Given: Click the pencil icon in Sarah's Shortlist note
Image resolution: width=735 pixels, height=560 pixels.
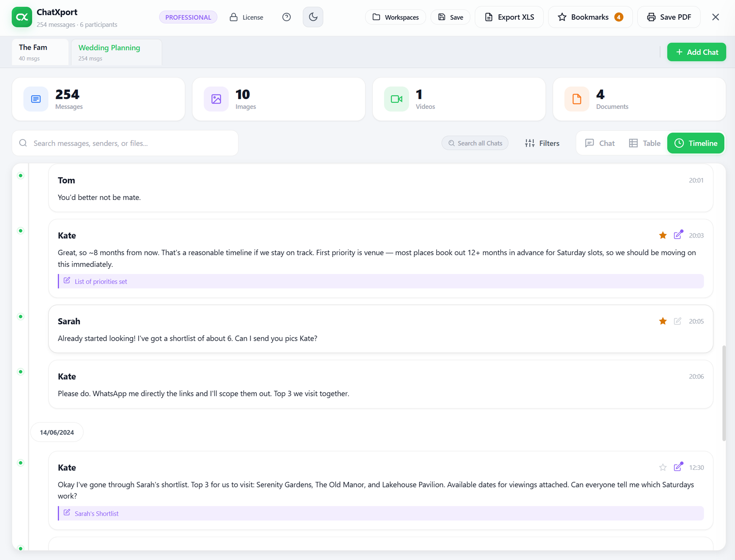Looking at the screenshot, I should coord(67,513).
